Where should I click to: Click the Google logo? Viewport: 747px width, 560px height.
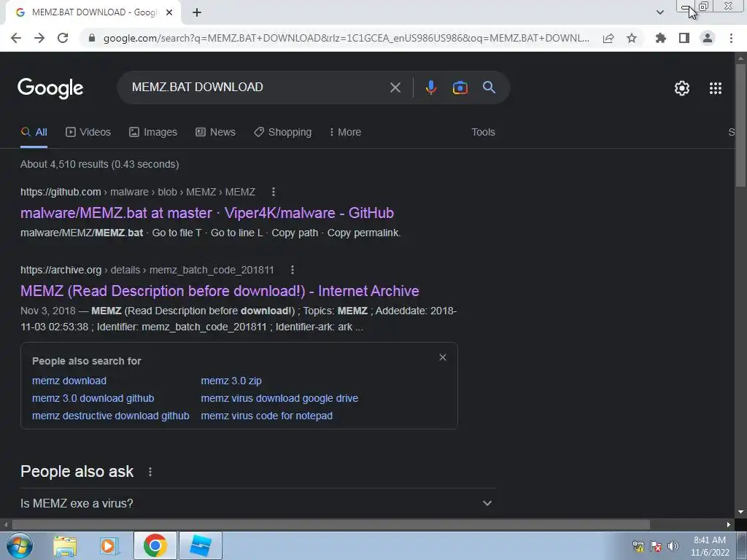pos(50,88)
